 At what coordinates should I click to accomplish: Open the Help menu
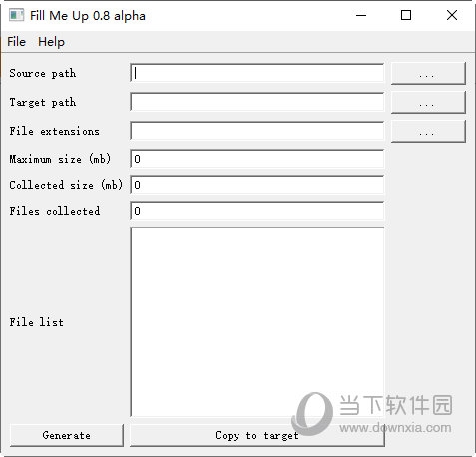point(51,42)
